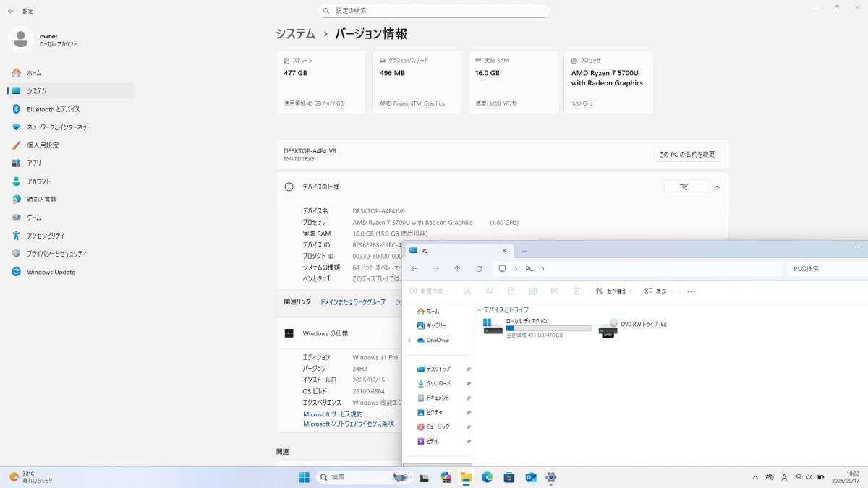Click この PC の名前を変更 button

point(686,154)
